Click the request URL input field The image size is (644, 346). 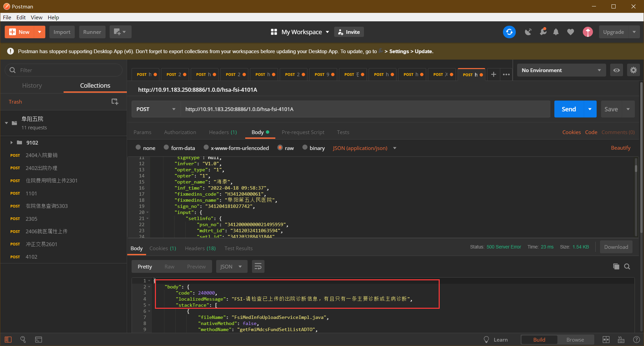tap(365, 109)
